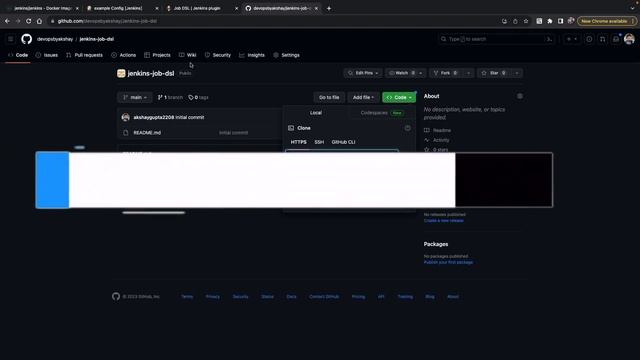Click the browser home icon
This screenshot has height=360, width=640.
point(39,21)
